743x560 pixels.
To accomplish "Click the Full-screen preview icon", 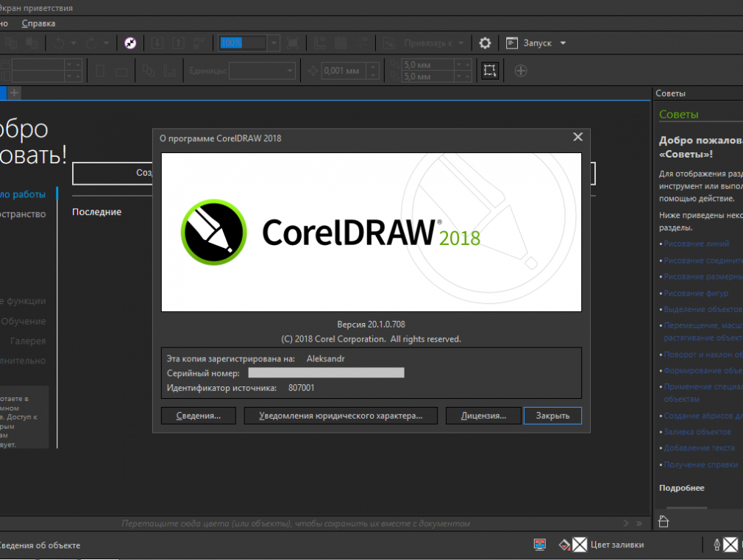I will coord(293,43).
